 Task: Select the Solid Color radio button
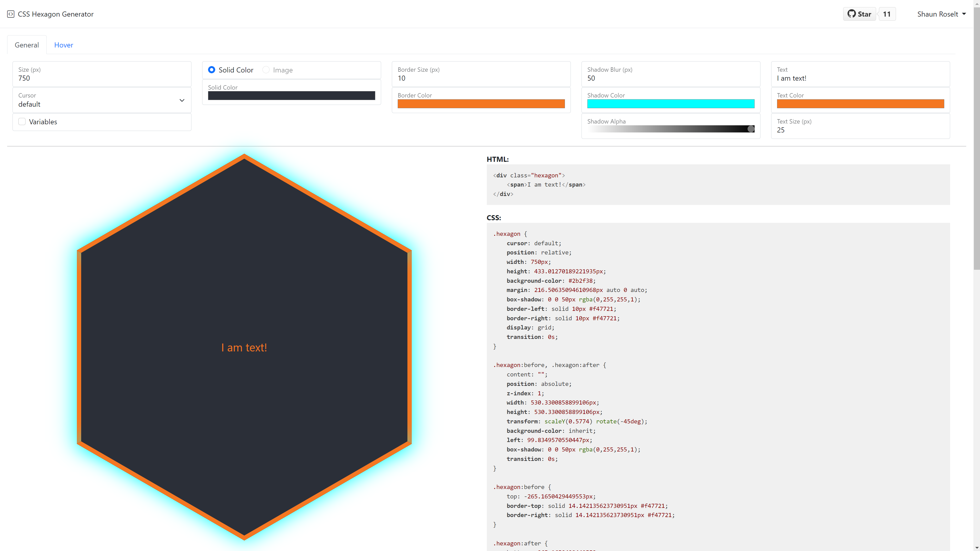pyautogui.click(x=212, y=70)
